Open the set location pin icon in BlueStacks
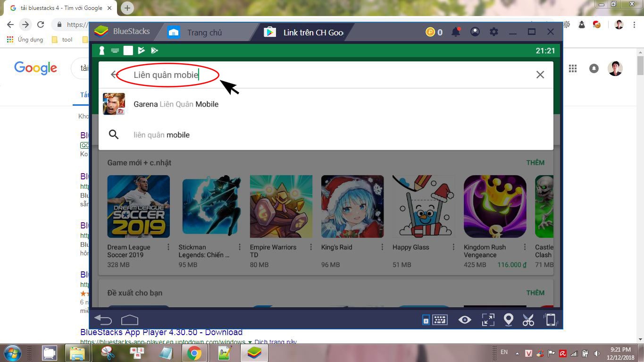 [x=508, y=320]
